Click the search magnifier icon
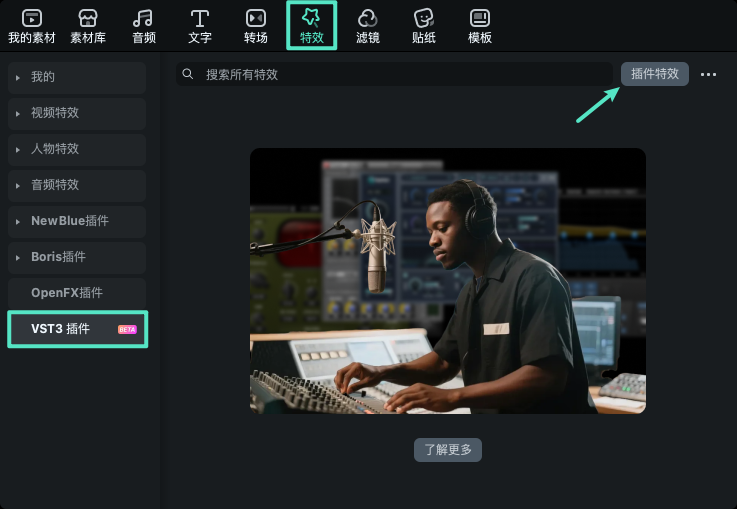Image resolution: width=737 pixels, height=509 pixels. coord(188,74)
